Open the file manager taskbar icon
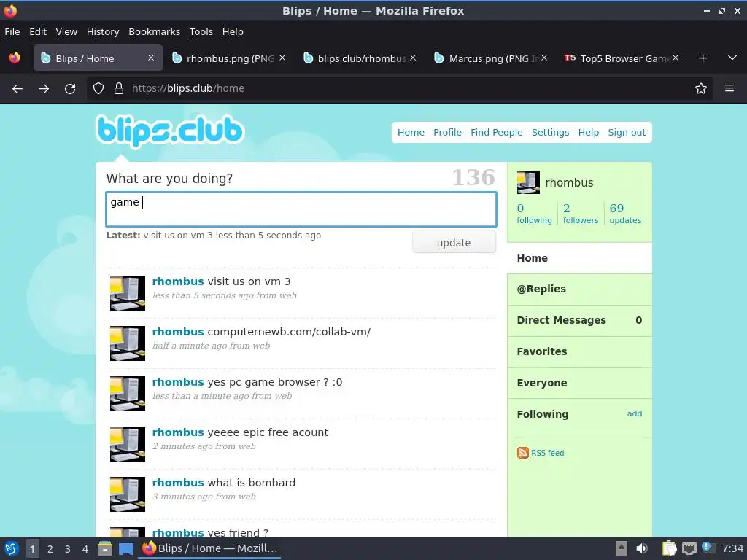 point(105,548)
